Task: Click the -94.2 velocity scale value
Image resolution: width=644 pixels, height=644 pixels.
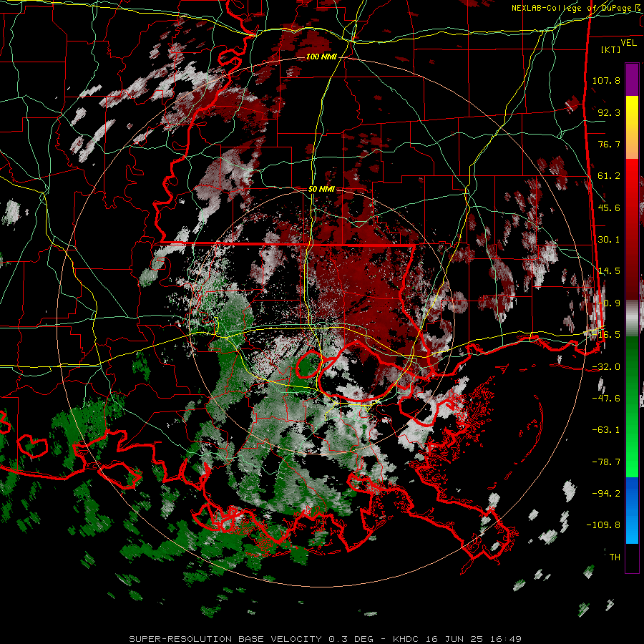Action: tap(606, 493)
